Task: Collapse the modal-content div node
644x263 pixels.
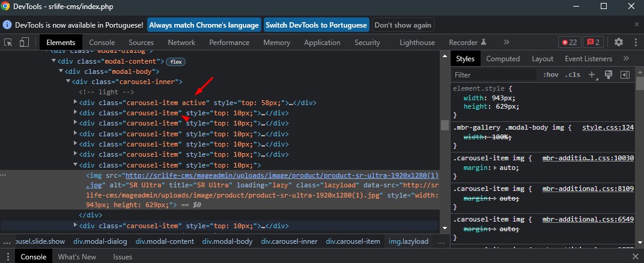Action: [54, 61]
